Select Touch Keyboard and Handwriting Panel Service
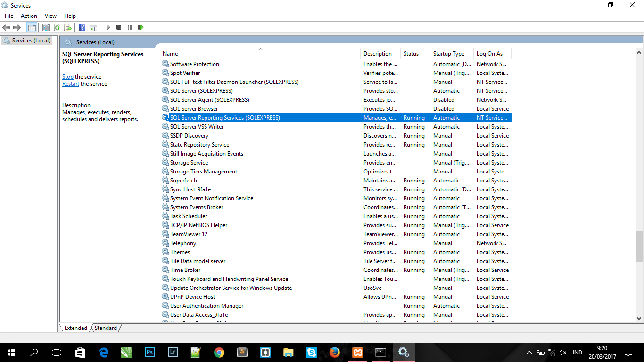 [336, 279]
